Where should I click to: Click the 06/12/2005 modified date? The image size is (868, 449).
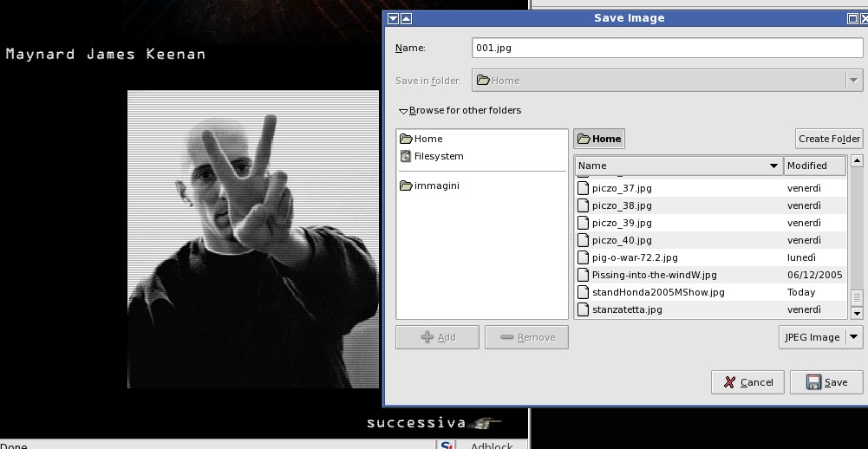pos(815,275)
